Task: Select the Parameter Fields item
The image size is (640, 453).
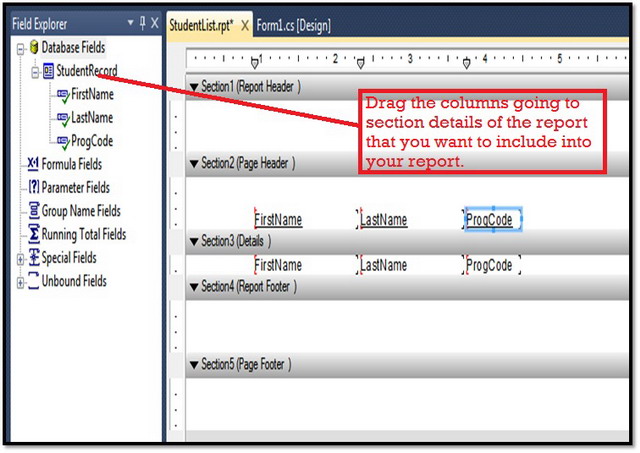Action: pos(76,187)
